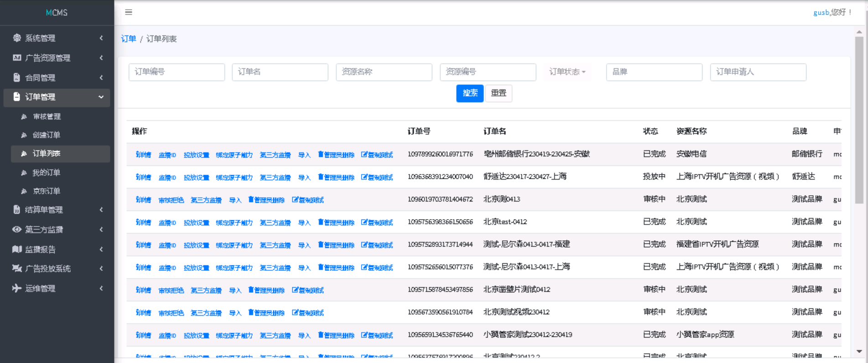Click the 监播报告 book icon
Screen dimensions: 868x363
click(x=17, y=249)
